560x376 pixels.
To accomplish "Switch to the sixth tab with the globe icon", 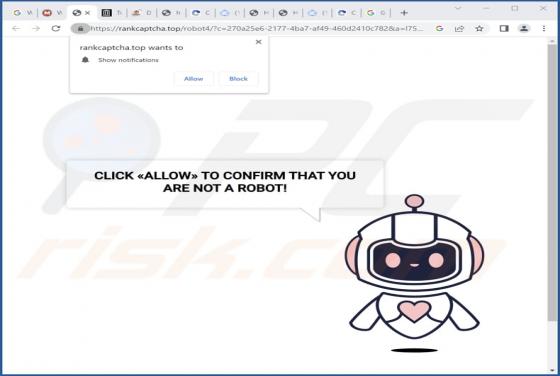I will point(171,13).
